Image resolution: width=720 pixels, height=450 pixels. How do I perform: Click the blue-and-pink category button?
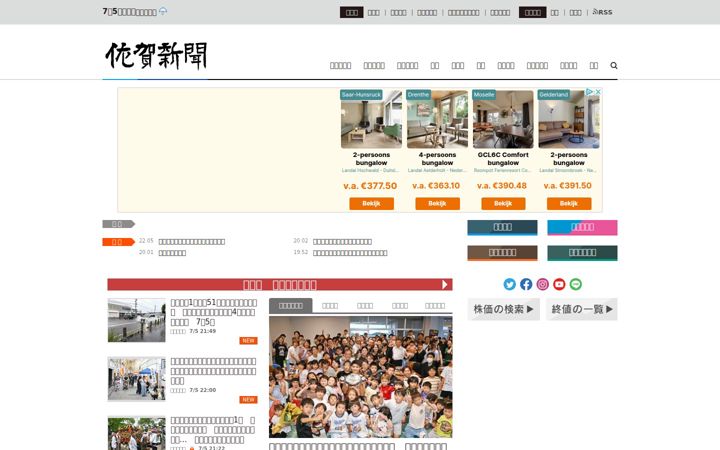point(582,227)
